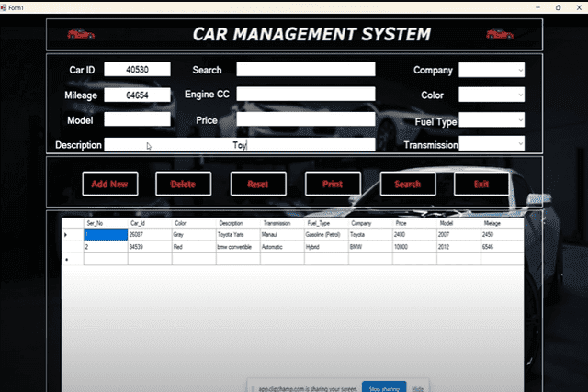Focus the Model input field
Viewport: 588px width, 392px height.
137,119
